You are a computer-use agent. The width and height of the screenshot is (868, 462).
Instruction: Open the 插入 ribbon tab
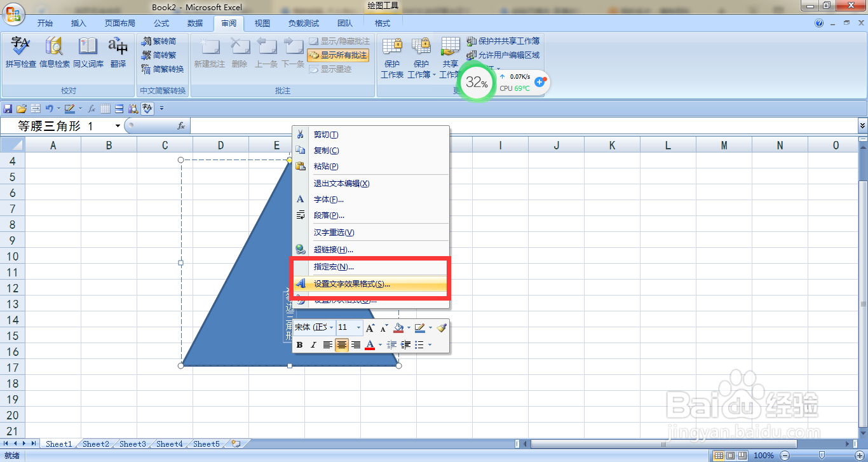[79, 24]
